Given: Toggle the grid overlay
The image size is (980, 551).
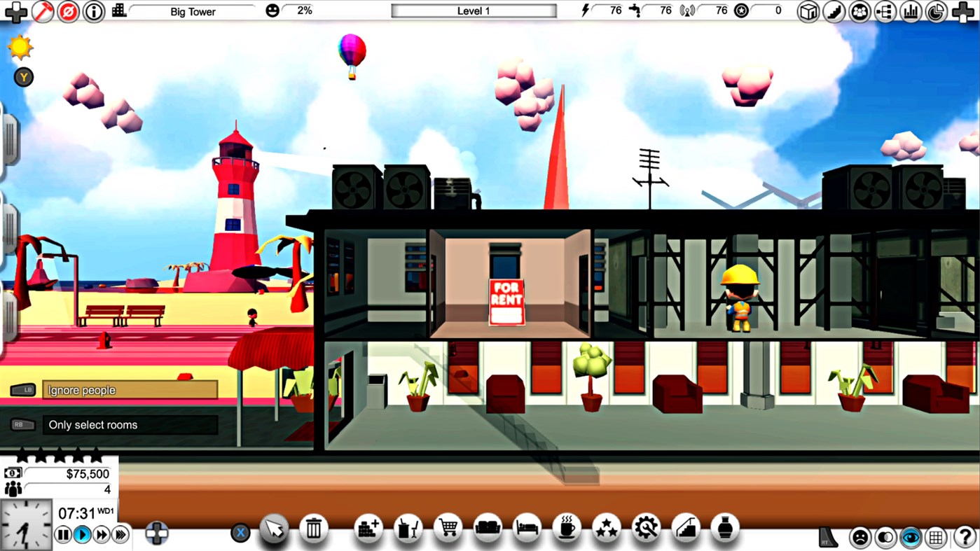Looking at the screenshot, I should [936, 538].
